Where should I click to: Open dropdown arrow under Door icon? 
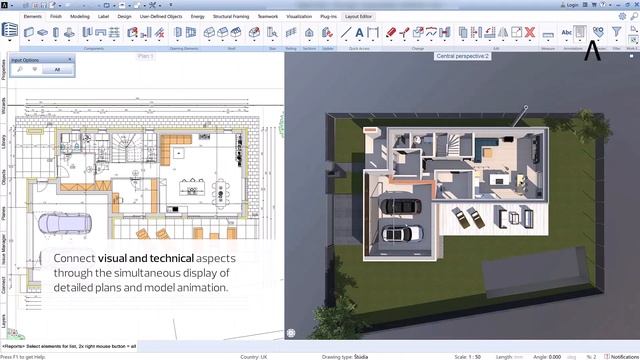[x=178, y=41]
